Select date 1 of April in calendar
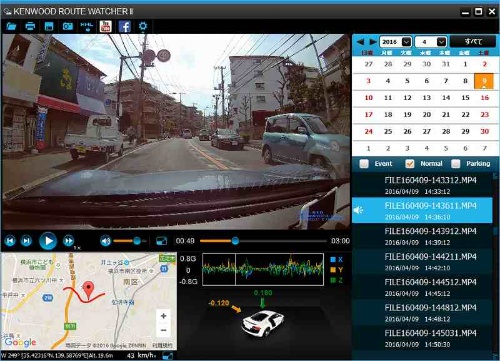 [x=465, y=64]
